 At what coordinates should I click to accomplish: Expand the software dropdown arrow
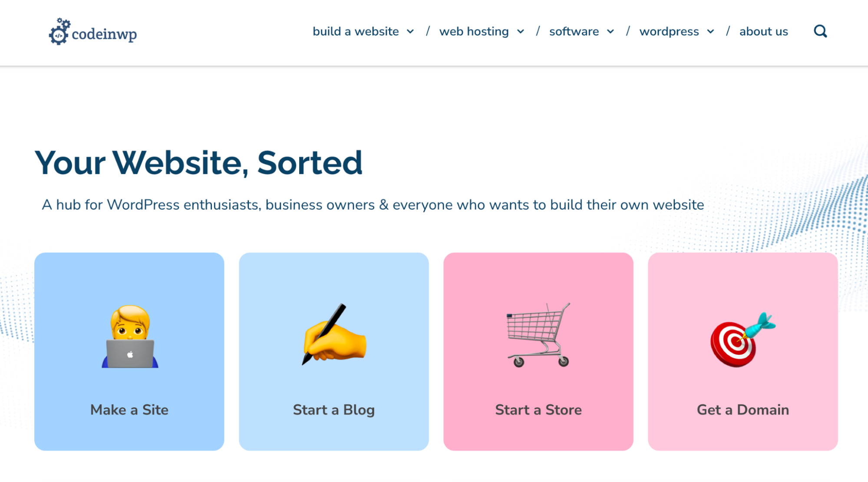tap(611, 32)
